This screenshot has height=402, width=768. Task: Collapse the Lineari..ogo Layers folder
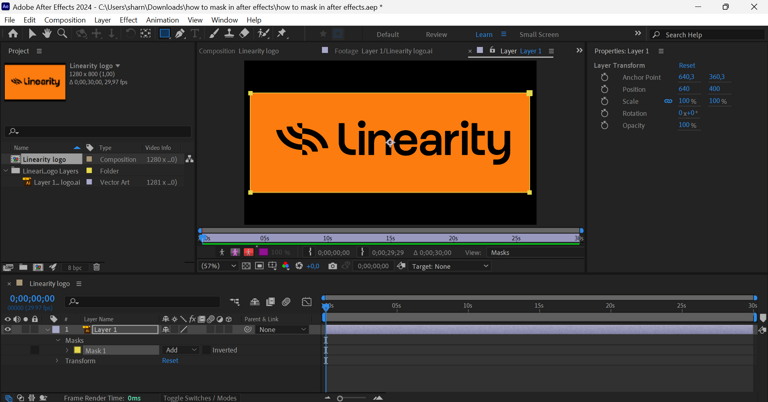[x=6, y=171]
